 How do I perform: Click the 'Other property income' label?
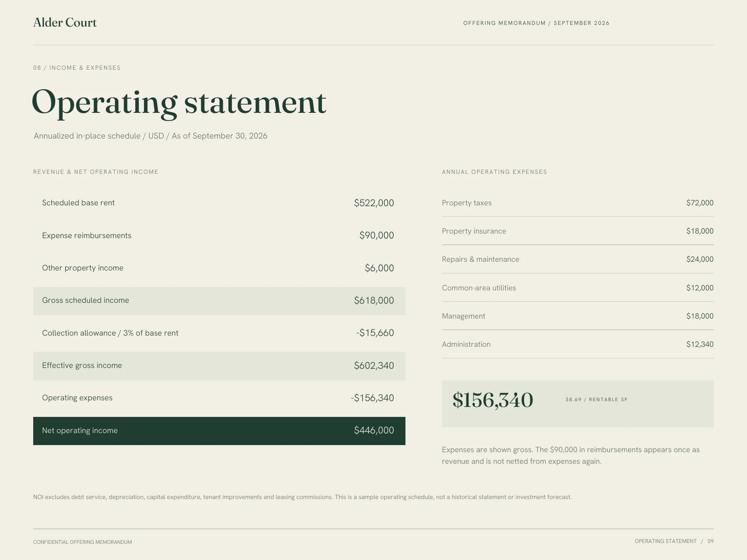click(83, 268)
